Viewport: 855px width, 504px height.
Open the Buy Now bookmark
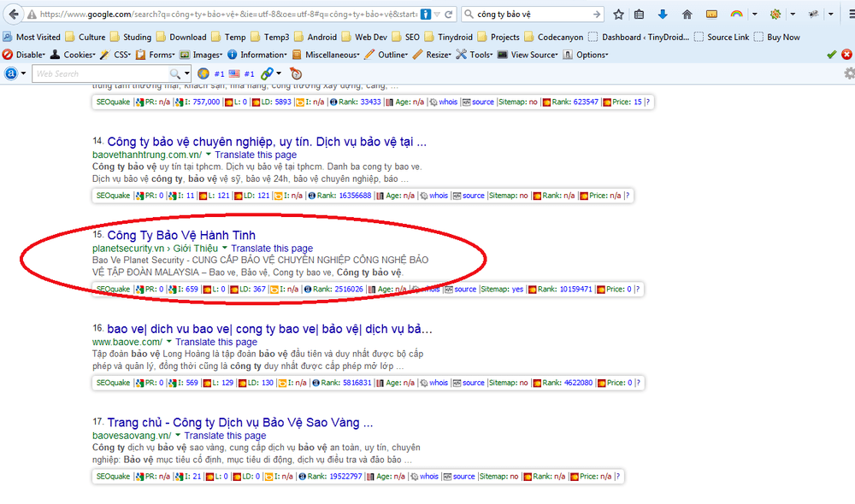pyautogui.click(x=776, y=37)
